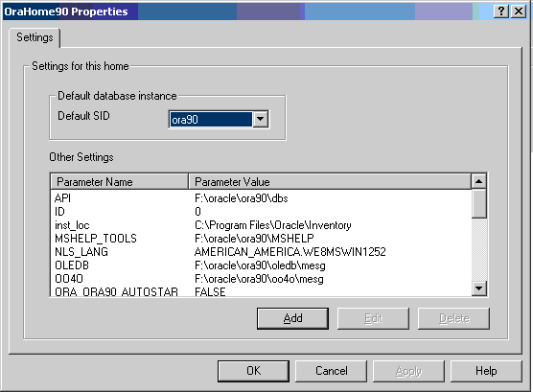This screenshot has width=533, height=392.
Task: Confirm with the OK button
Action: coord(254,371)
